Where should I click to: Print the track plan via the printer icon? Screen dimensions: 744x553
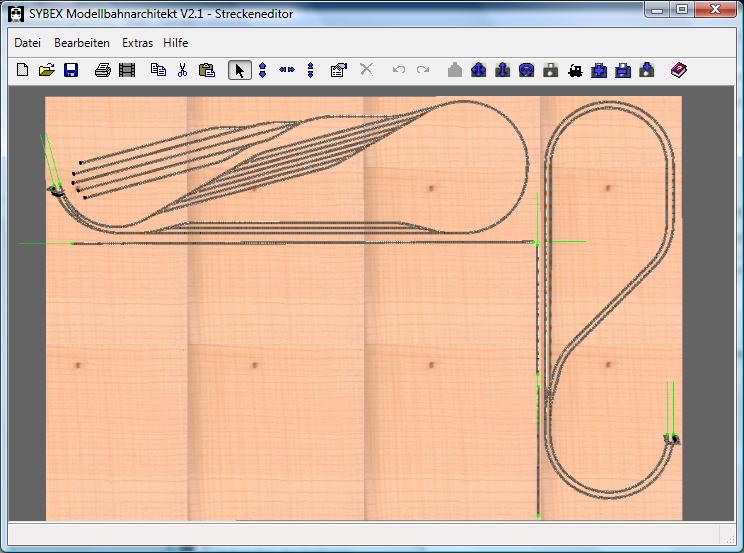coord(102,70)
